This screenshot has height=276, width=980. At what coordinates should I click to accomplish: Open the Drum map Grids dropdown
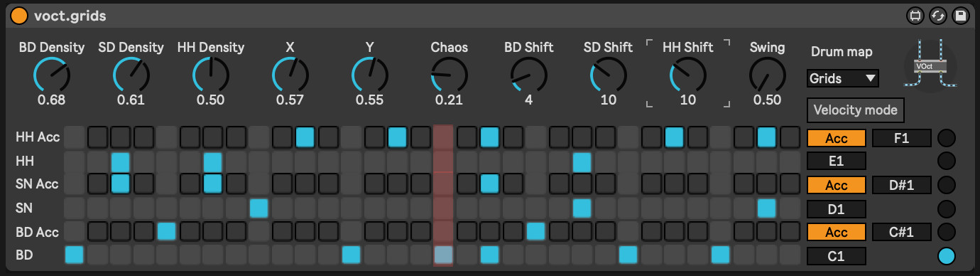coord(843,78)
